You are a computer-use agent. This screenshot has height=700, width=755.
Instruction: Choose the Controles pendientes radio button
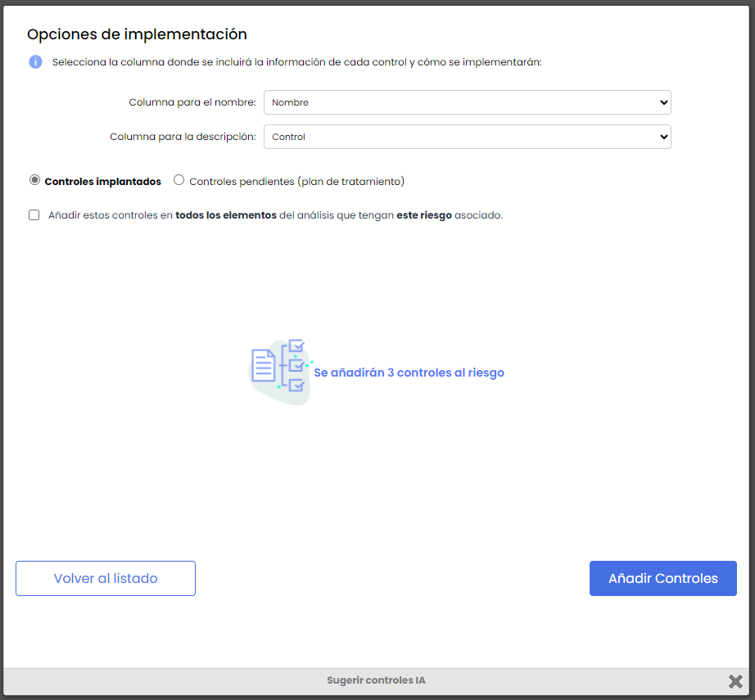[x=179, y=180]
